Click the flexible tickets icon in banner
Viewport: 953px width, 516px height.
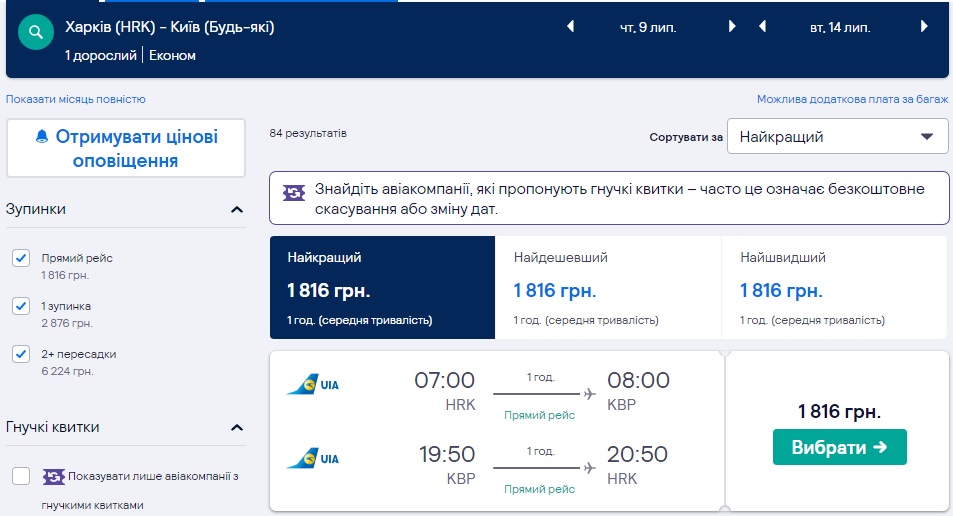click(x=294, y=192)
